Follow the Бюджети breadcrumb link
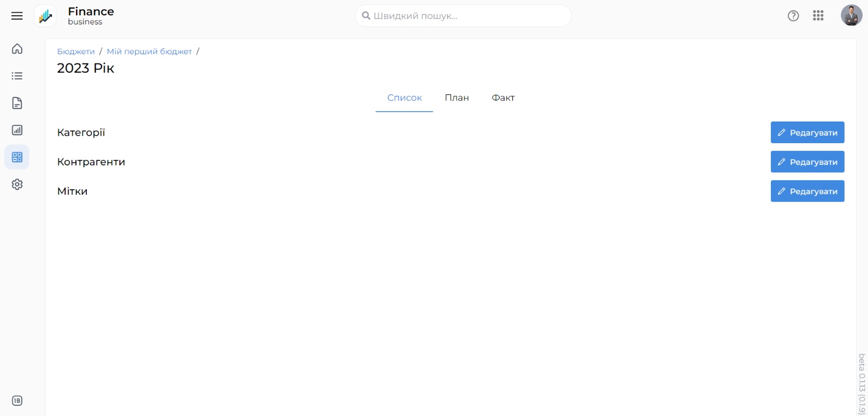The height and width of the screenshot is (416, 868). click(x=76, y=52)
